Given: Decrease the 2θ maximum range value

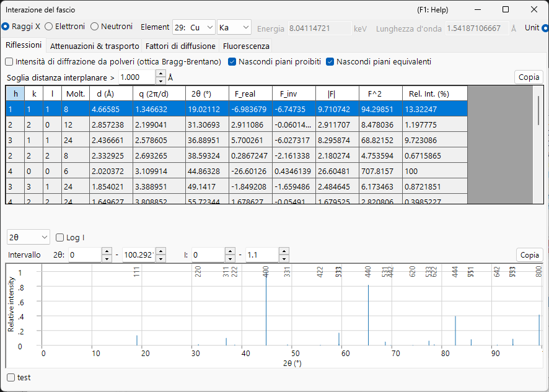Looking at the screenshot, I should (x=160, y=259).
